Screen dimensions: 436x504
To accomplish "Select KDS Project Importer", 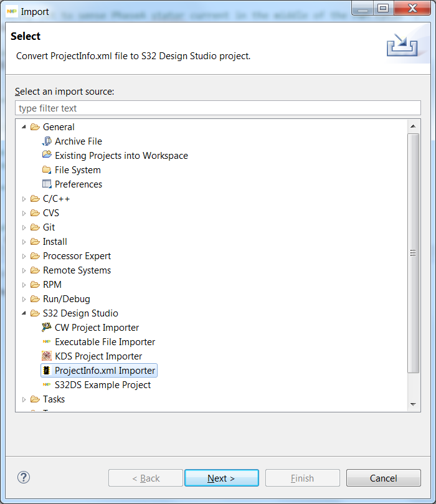I will pyautogui.click(x=98, y=356).
